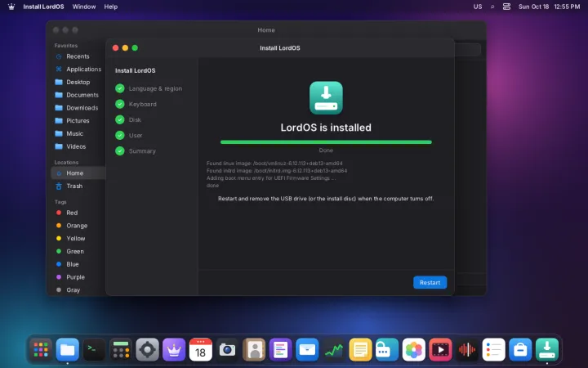Image resolution: width=588 pixels, height=368 pixels.
Task: Click the green installation progress bar
Action: coord(326,142)
